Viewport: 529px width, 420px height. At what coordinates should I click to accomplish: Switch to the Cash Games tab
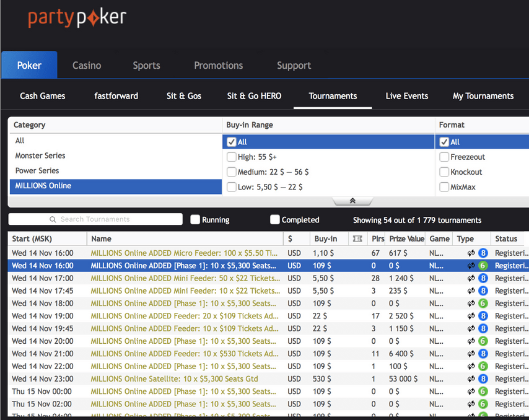coord(43,96)
